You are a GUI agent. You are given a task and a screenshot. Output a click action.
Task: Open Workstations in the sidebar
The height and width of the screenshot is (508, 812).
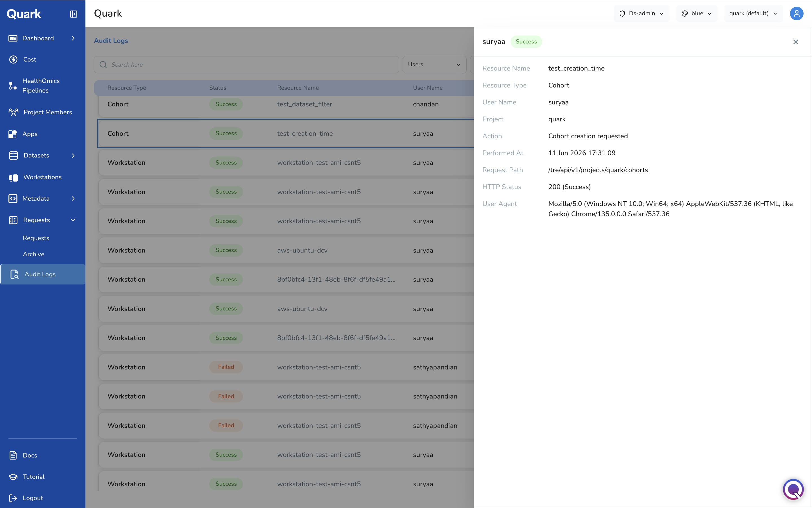pos(42,178)
